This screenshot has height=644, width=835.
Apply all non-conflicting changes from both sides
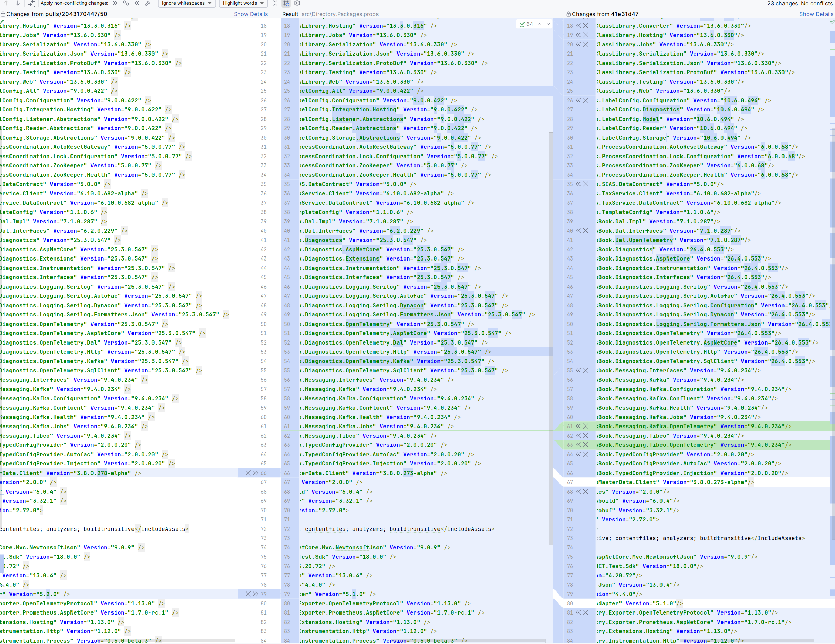click(x=126, y=3)
